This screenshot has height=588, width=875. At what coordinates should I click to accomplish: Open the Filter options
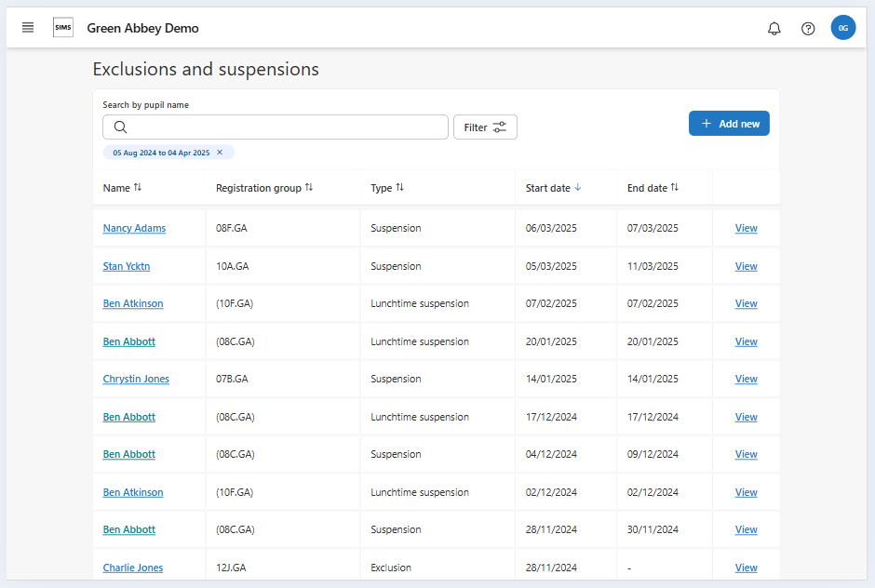[485, 127]
